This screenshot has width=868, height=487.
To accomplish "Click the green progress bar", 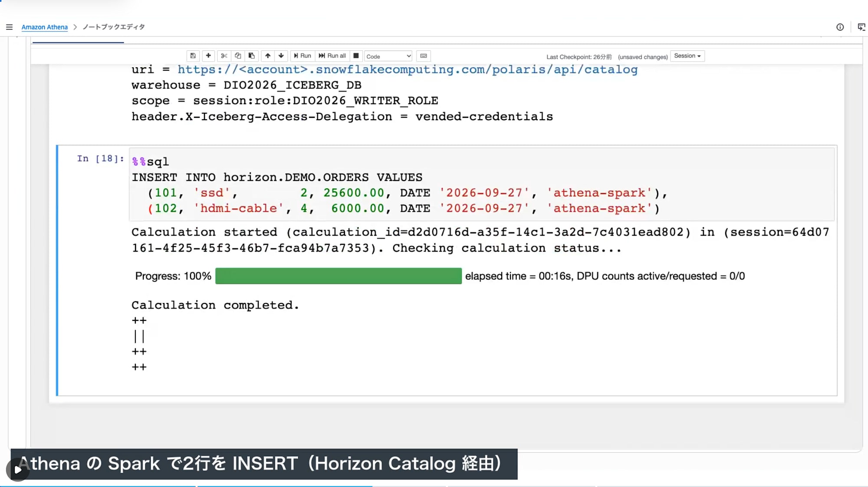I will click(x=339, y=276).
